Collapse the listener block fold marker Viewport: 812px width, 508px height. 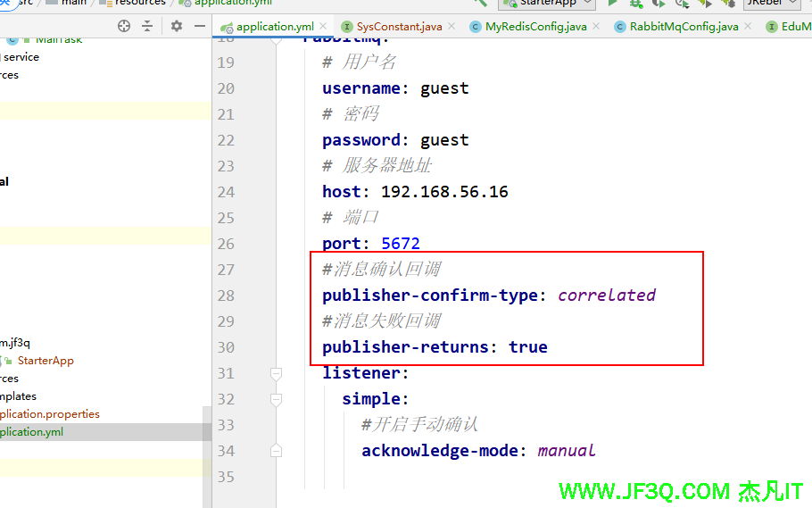pos(277,373)
